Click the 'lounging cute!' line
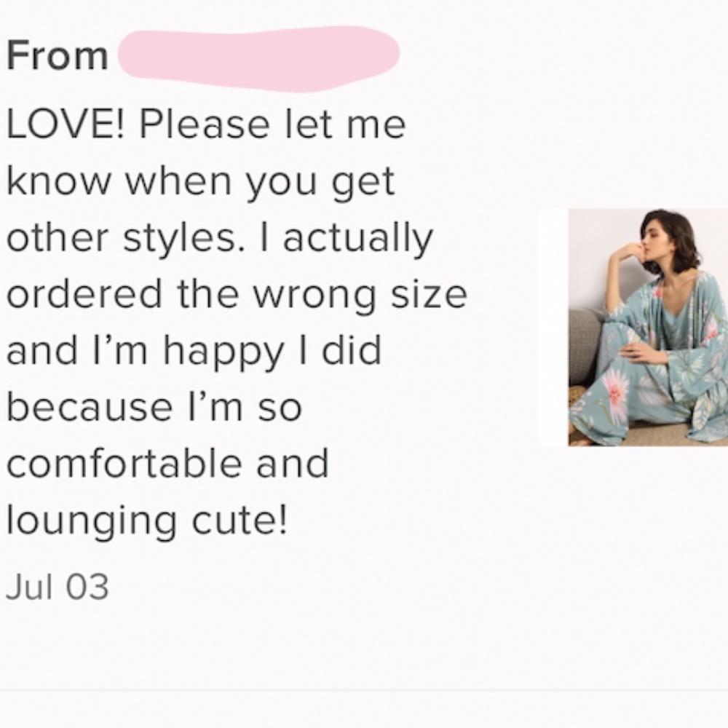The image size is (728, 728). point(147,521)
